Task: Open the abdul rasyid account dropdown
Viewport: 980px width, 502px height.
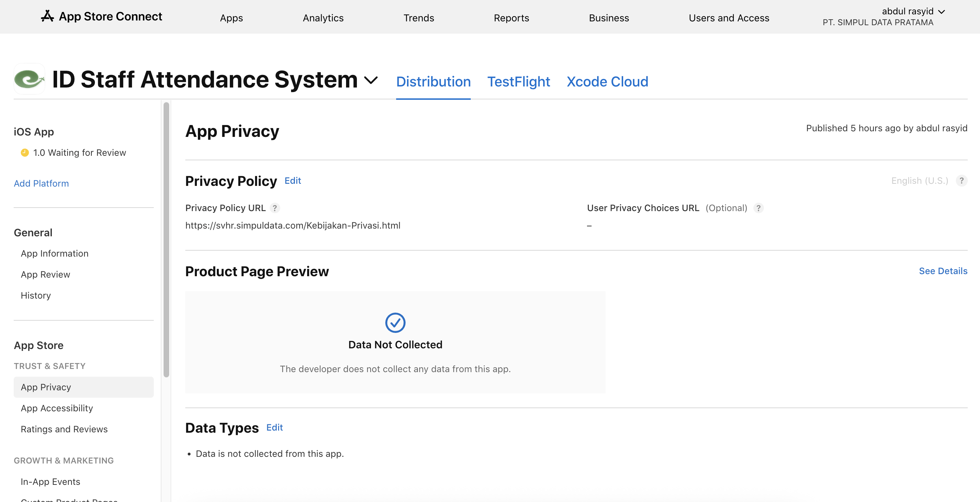Action: pos(913,12)
